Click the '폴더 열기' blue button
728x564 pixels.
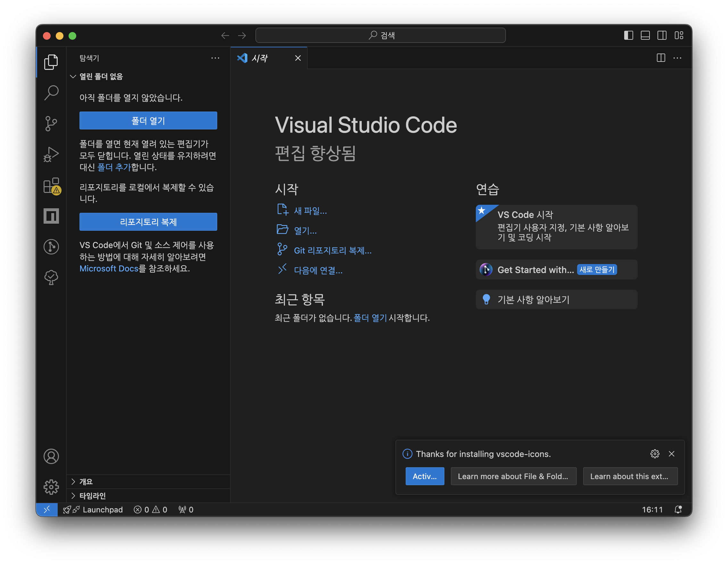(x=148, y=121)
